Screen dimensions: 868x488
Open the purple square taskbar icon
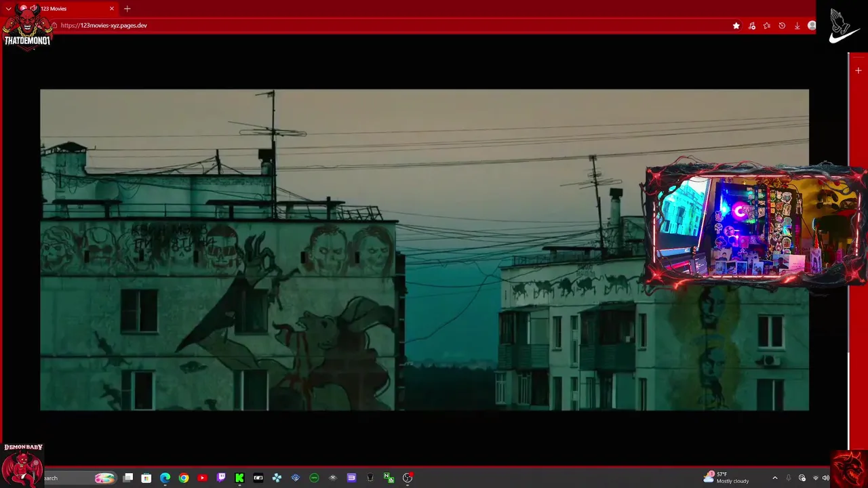pos(351,478)
